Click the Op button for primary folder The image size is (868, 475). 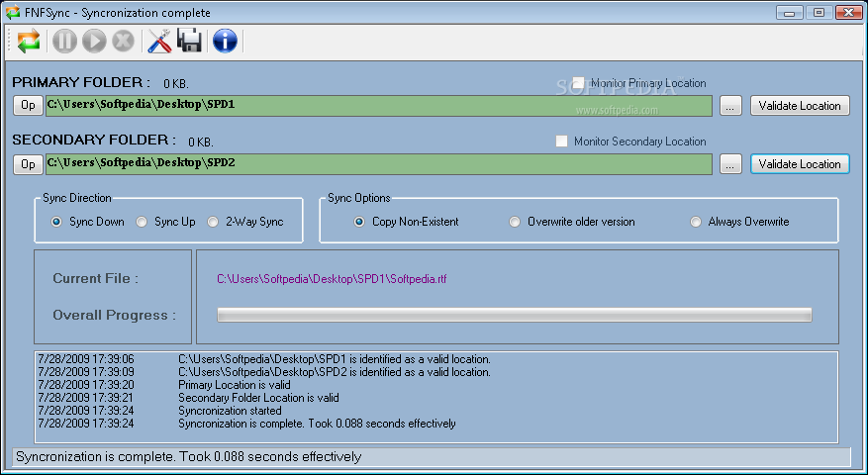29,105
